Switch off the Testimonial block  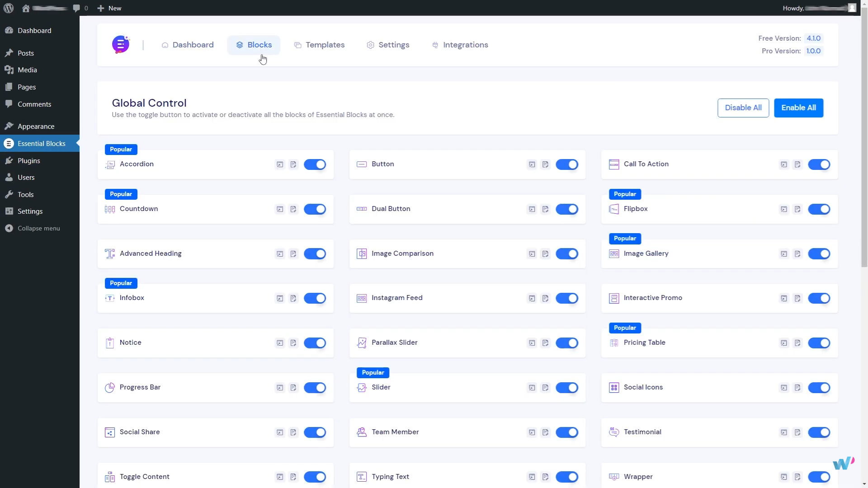[x=819, y=432]
